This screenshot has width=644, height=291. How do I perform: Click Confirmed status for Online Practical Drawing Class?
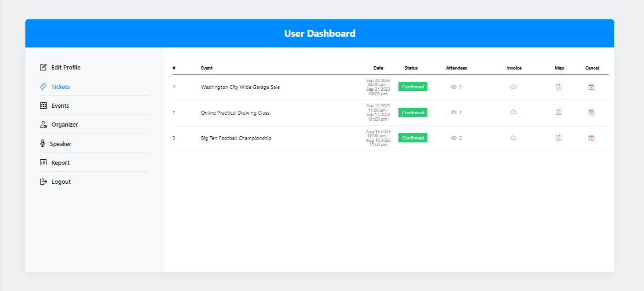coord(413,112)
